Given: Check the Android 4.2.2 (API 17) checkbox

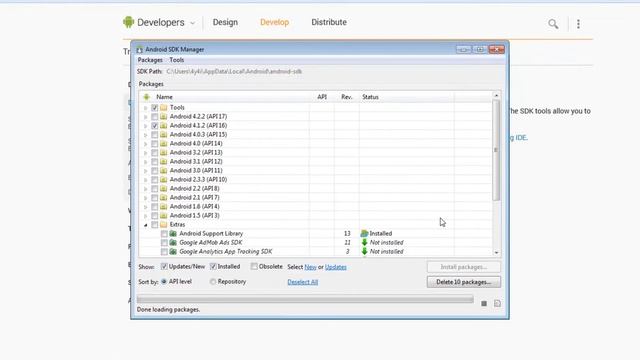Looking at the screenshot, I should [154, 116].
